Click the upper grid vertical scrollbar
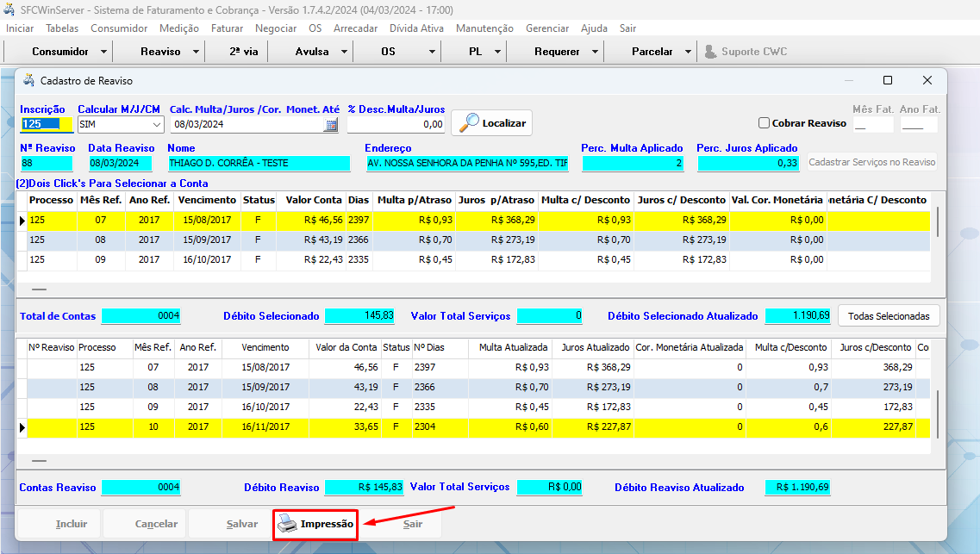The image size is (980, 554). [938, 222]
